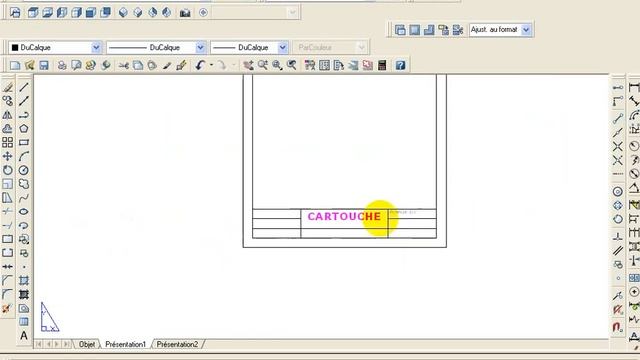Open the Help question mark icon
Viewport: 640px width, 360px height.
pos(400,65)
